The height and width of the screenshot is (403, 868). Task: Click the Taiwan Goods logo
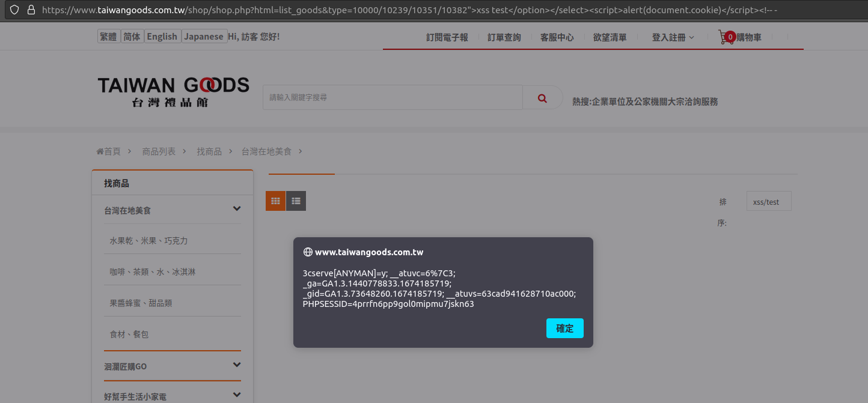coord(174,91)
